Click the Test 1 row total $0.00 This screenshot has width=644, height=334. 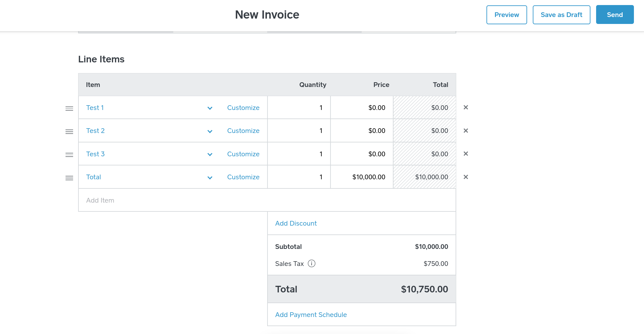click(440, 108)
